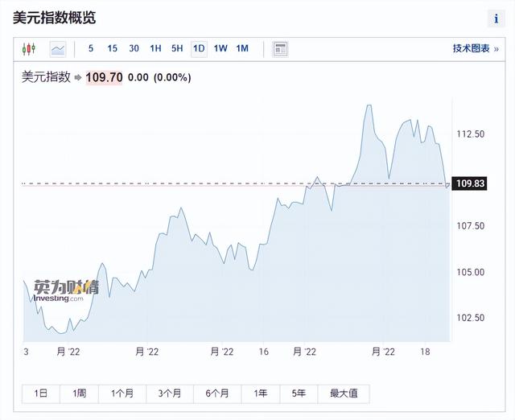Screen dimensions: 515x420
Task: Select the 1年 range button
Action: tap(261, 393)
